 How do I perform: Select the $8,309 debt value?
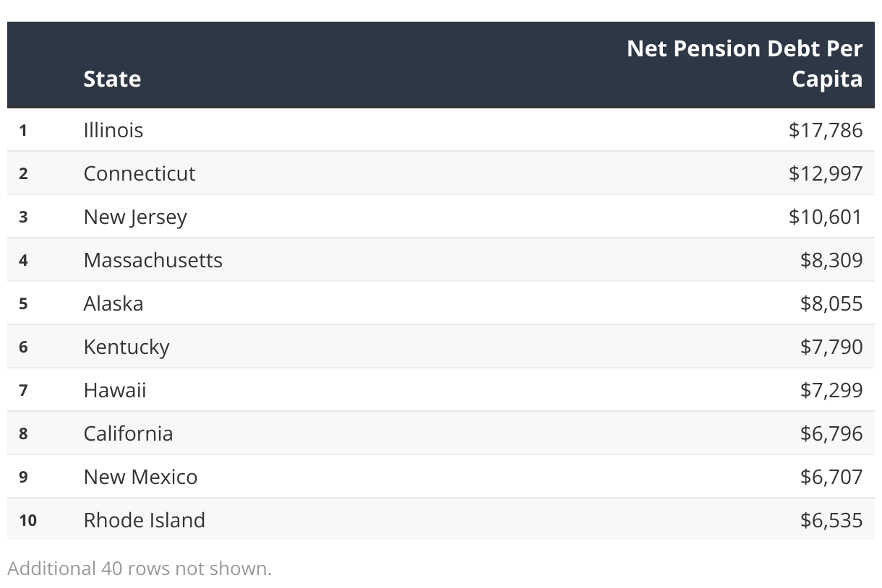[831, 260]
